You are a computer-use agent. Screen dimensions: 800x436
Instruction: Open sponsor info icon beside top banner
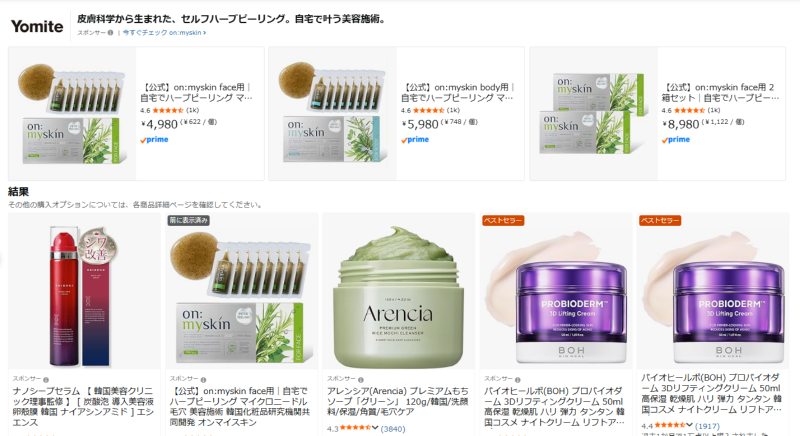[x=110, y=33]
